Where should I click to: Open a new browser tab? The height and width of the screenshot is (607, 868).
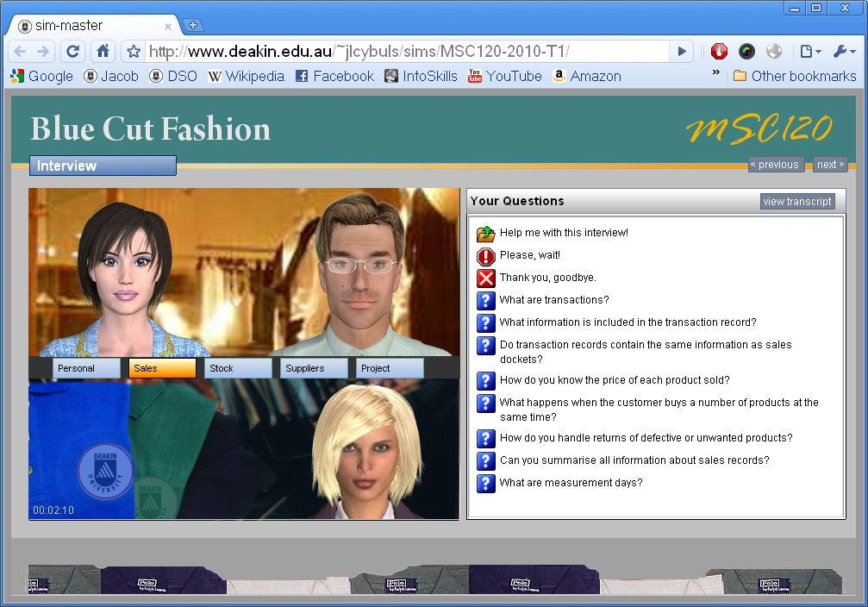[193, 25]
